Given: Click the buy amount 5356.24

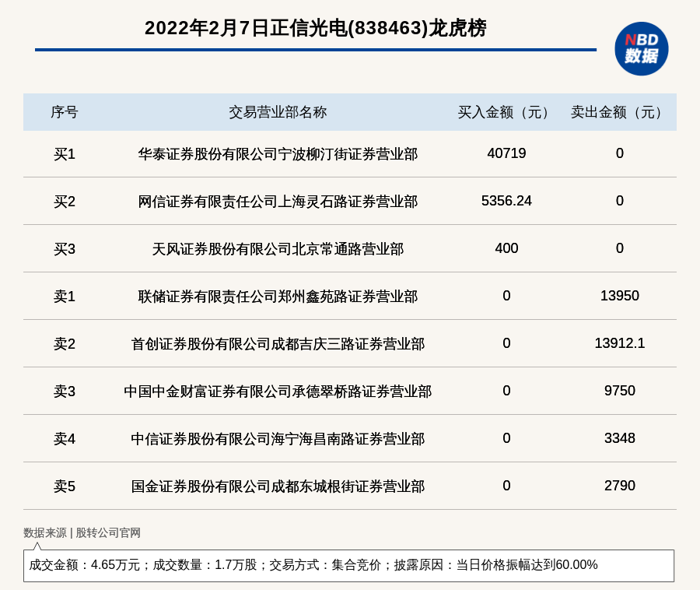Looking at the screenshot, I should pyautogui.click(x=506, y=201).
